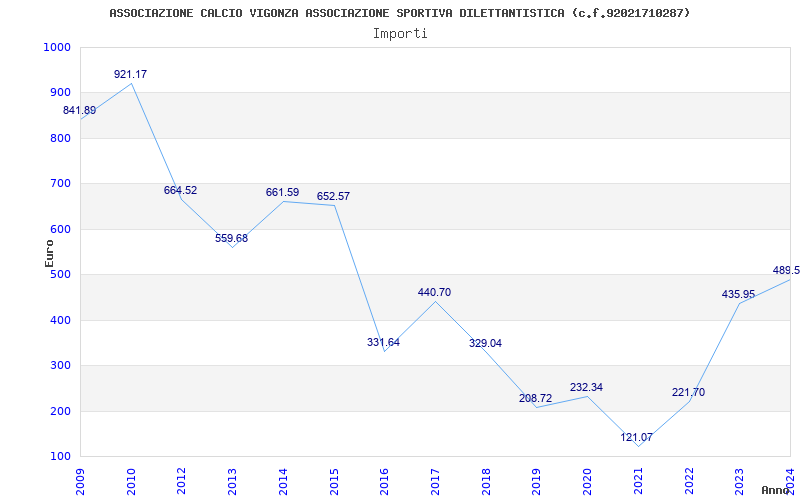Click y-axis tick 800
This screenshot has height=500, width=800.
(x=60, y=139)
